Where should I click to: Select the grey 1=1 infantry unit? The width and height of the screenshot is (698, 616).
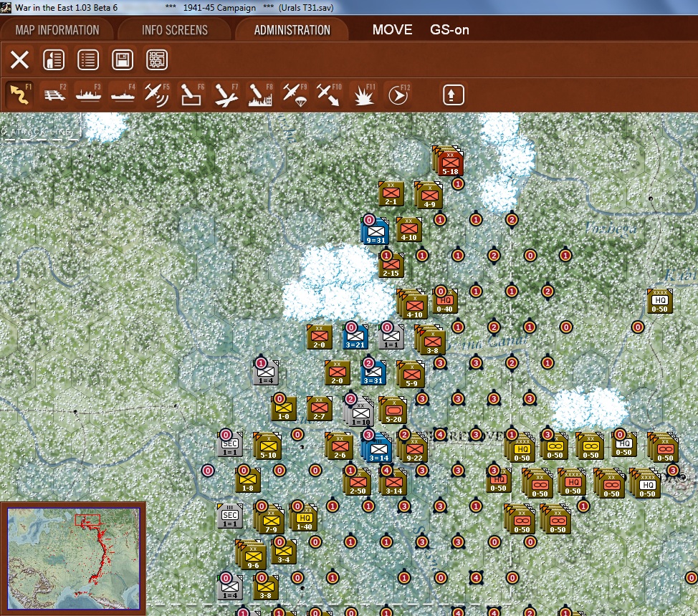coord(391,337)
